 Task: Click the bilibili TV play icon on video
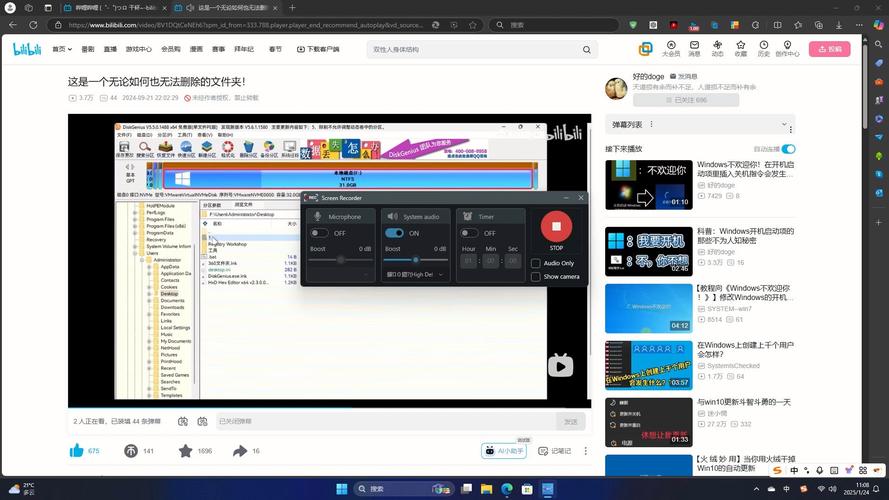(560, 366)
